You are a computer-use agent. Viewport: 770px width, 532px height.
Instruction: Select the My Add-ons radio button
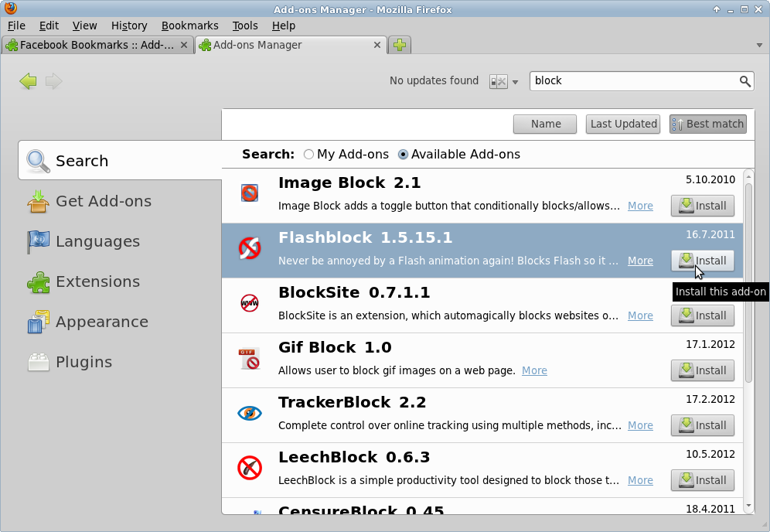[x=308, y=154]
